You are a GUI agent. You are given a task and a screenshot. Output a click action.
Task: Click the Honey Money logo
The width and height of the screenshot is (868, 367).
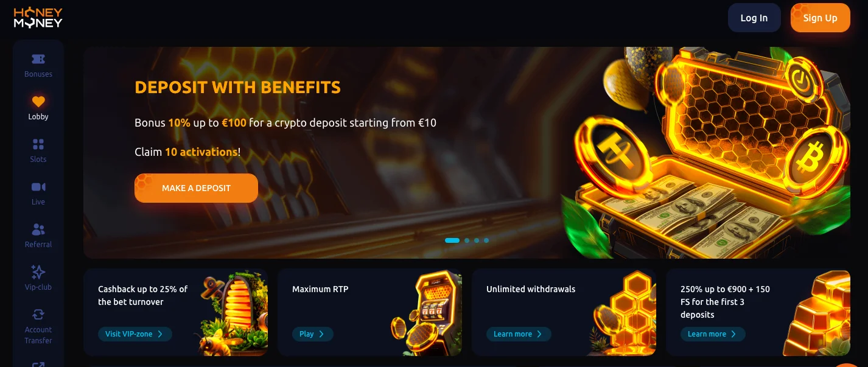point(38,18)
